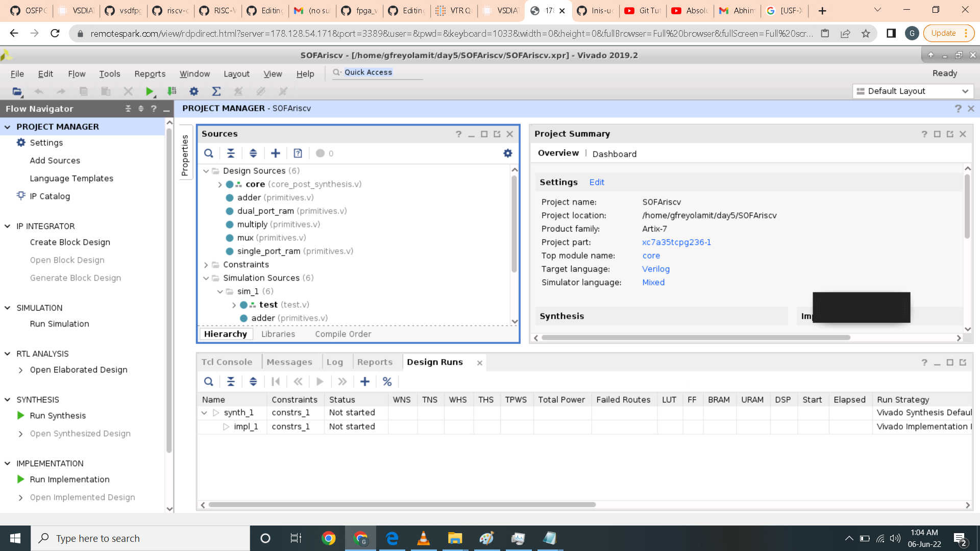Switch to Compile Order tab
This screenshot has width=980, height=551.
[343, 334]
